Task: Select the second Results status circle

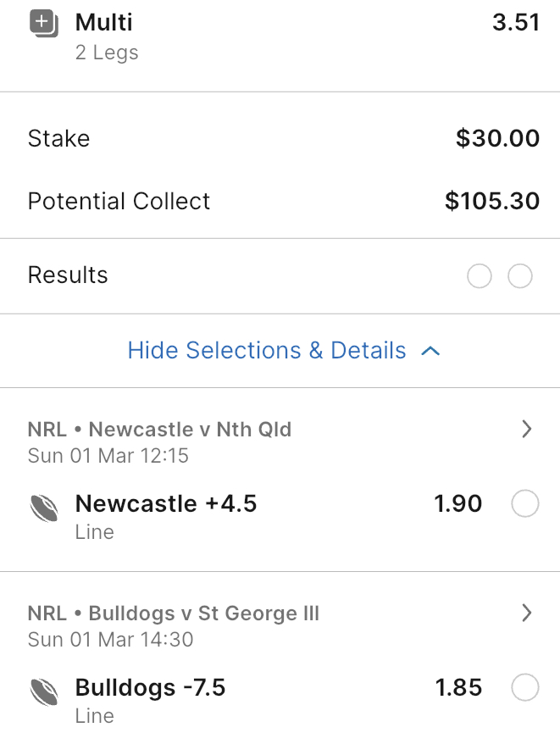Action: pyautogui.click(x=520, y=276)
